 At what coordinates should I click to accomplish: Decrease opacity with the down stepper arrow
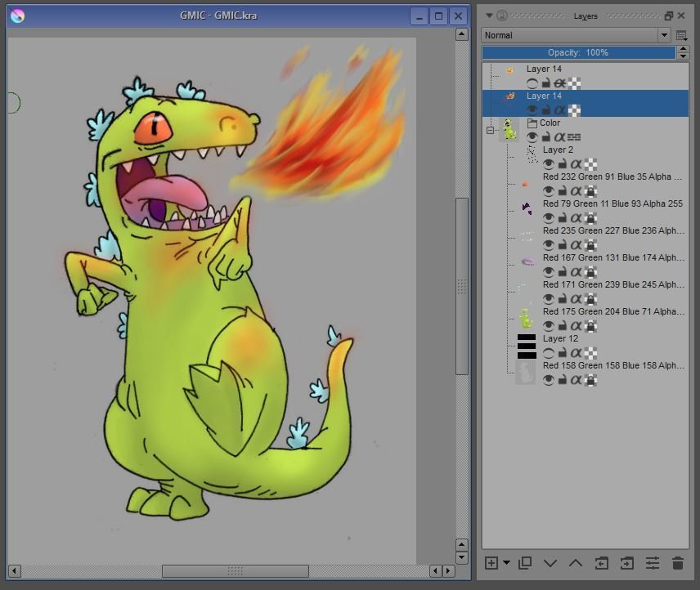683,56
